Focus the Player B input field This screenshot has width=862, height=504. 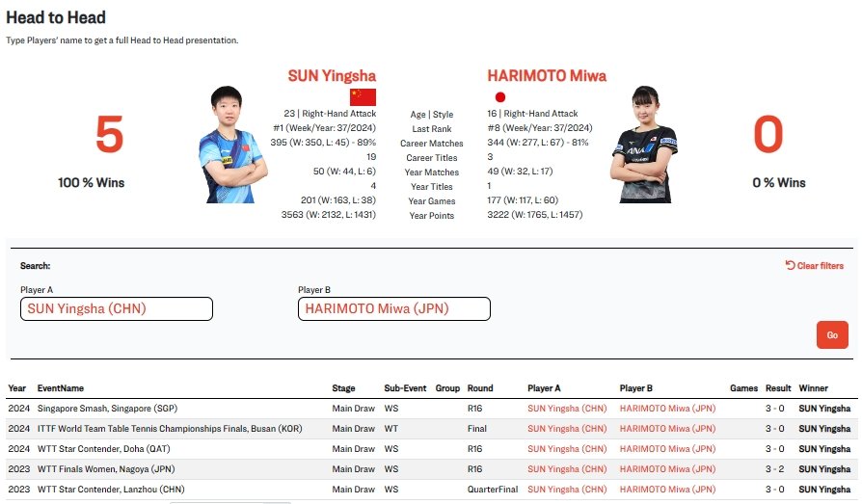[x=394, y=309]
